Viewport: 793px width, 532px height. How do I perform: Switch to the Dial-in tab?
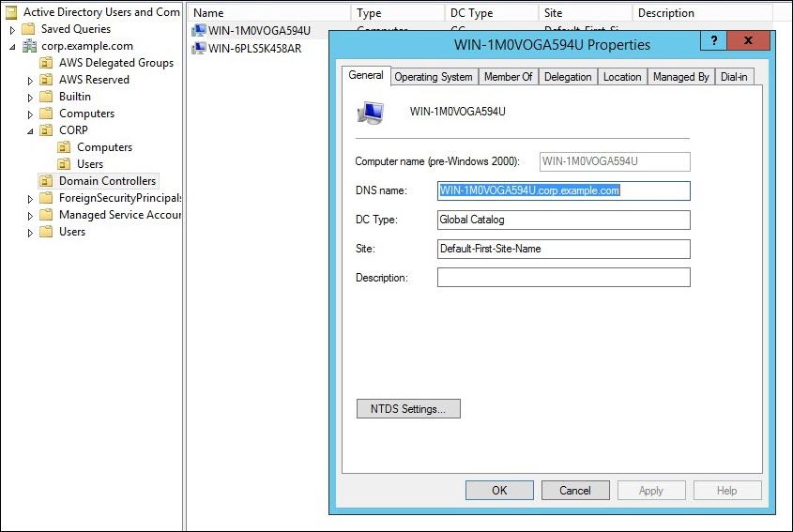(734, 77)
